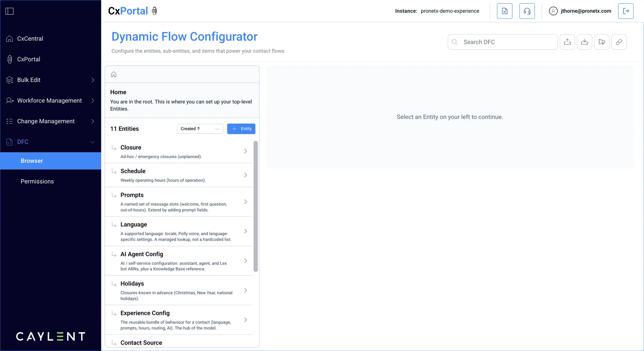This screenshot has height=351, width=644.
Task: Click the user profile avatar icon
Action: pyautogui.click(x=553, y=11)
